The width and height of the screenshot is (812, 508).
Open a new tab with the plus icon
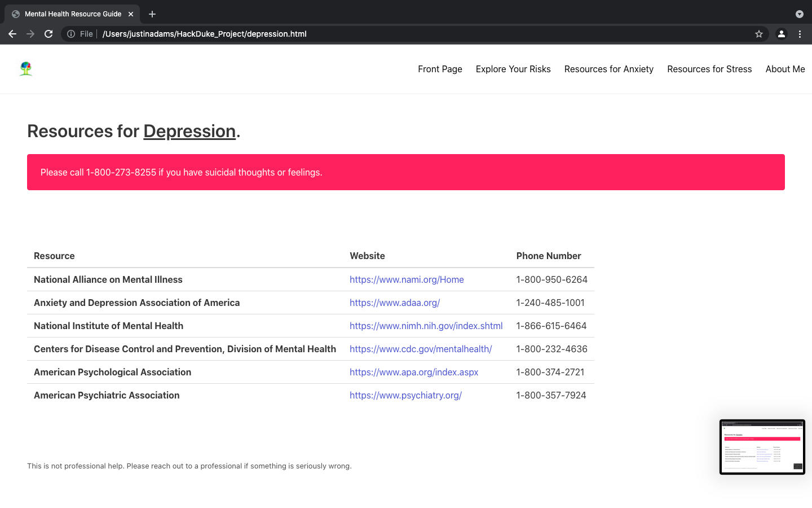tap(152, 14)
